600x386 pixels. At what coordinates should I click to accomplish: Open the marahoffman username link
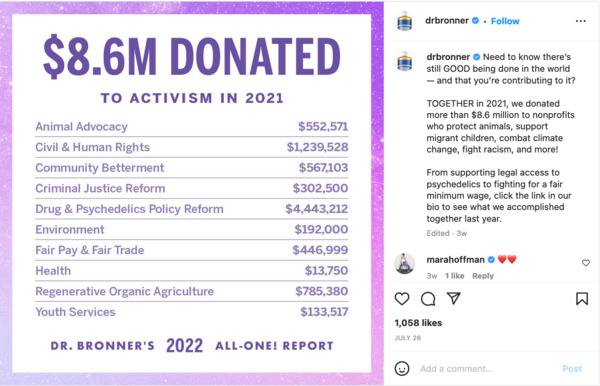pyautogui.click(x=455, y=260)
